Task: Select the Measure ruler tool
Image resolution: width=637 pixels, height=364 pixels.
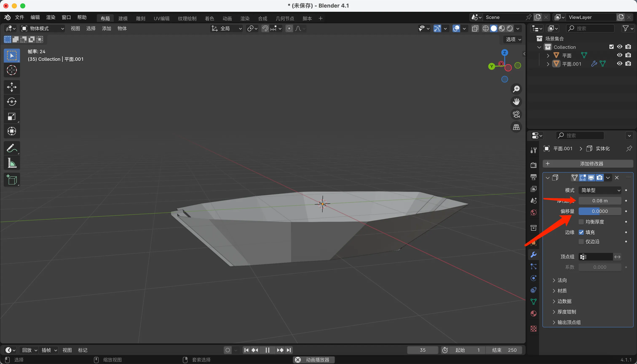Action: pyautogui.click(x=12, y=163)
